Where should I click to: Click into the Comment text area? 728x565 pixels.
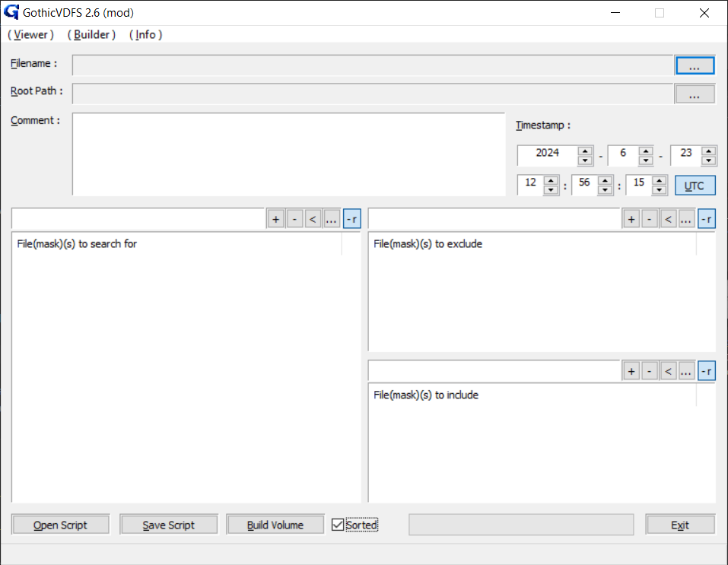(x=289, y=154)
